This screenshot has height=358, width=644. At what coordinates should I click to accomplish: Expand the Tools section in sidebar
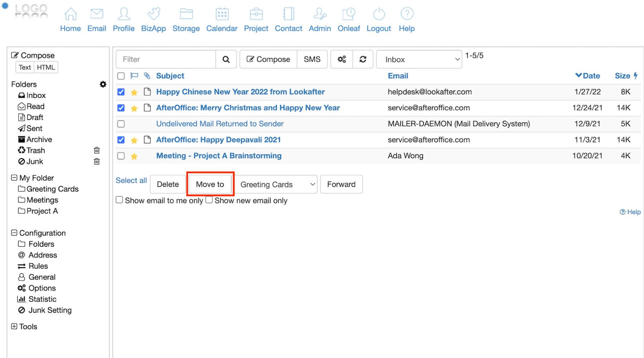coord(14,326)
